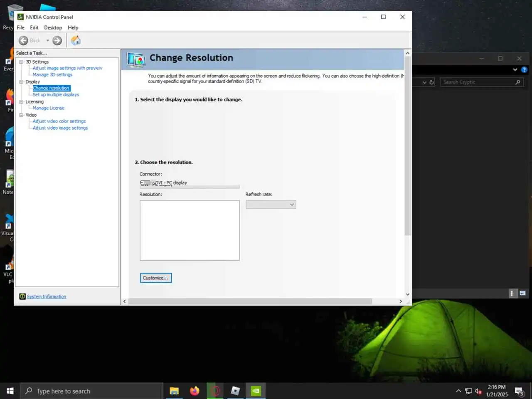Viewport: 532px width, 399px height.
Task: Open Firefox from taskbar
Action: (195, 391)
